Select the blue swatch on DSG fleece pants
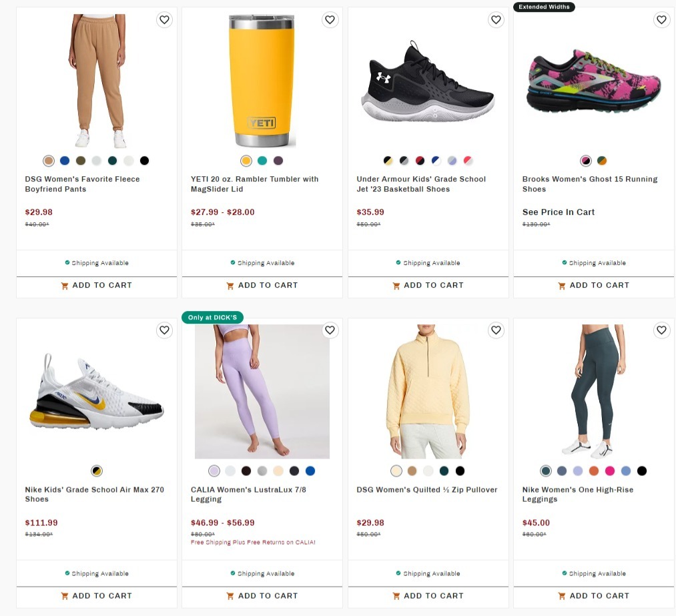This screenshot has height=616, width=676. click(x=64, y=160)
